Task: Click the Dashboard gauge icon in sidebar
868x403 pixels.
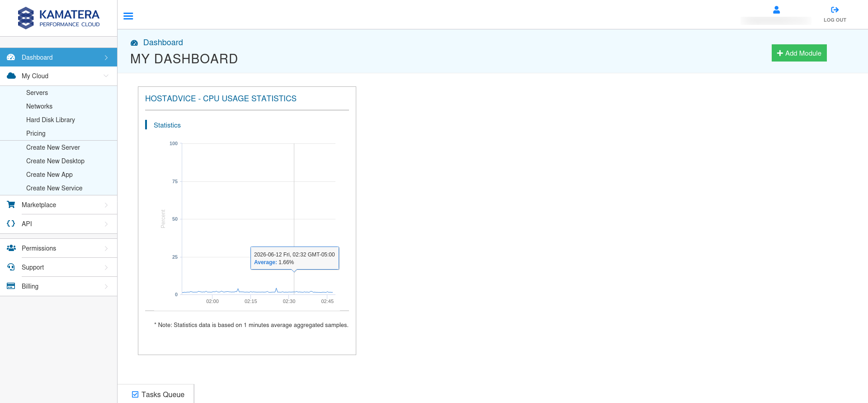Action: (11, 57)
